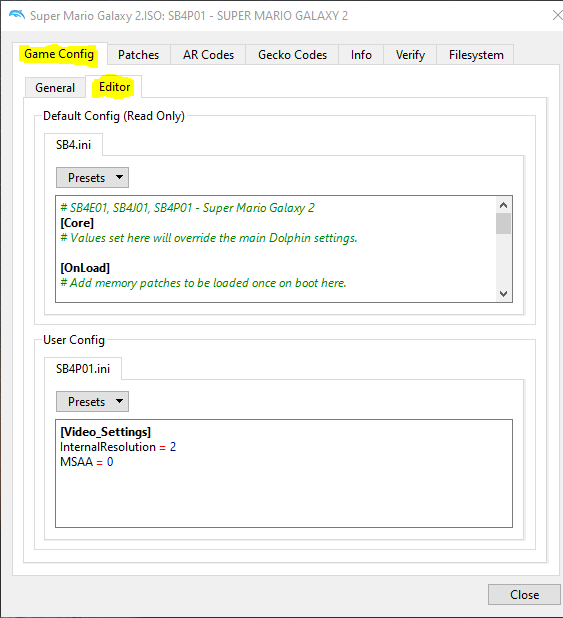Click the InternalResolution = 2 line
Image resolution: width=563 pixels, height=618 pixels.
(x=118, y=447)
